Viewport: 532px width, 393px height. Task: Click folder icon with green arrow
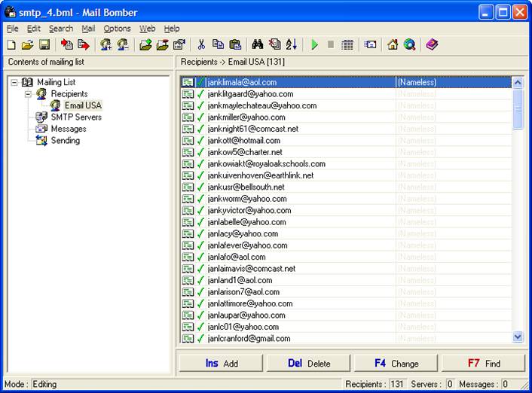[x=145, y=44]
